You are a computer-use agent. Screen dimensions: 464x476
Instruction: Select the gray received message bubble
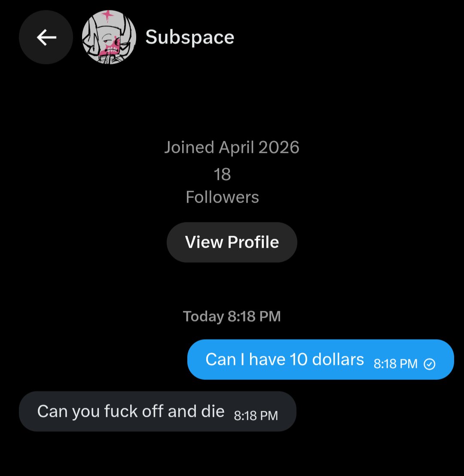(x=157, y=411)
